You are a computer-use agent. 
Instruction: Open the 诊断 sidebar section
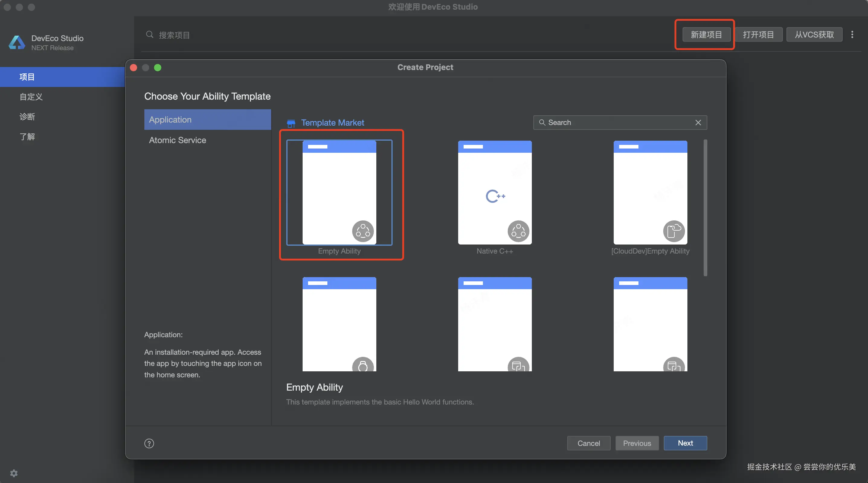[27, 117]
